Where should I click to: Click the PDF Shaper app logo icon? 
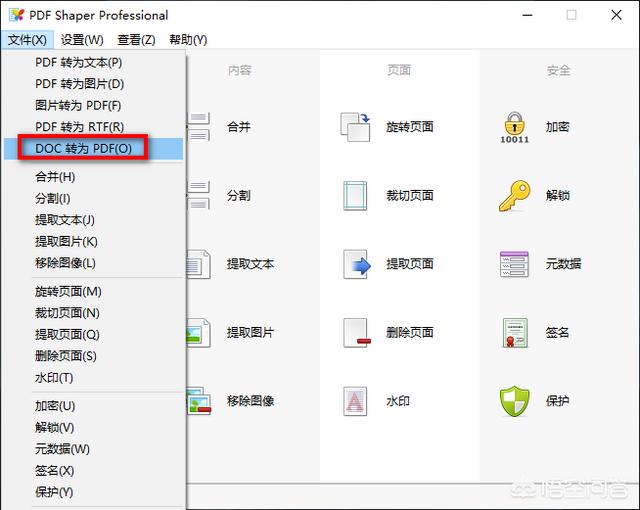(17, 15)
